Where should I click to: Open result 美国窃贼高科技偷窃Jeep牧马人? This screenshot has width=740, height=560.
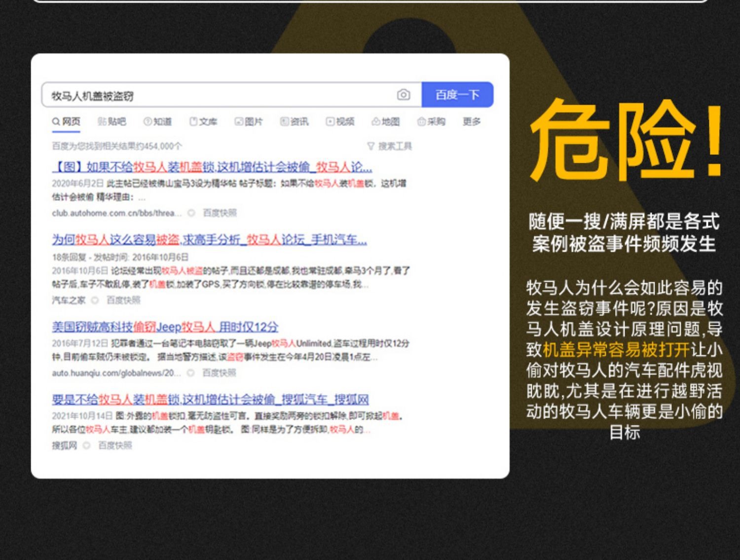point(165,327)
